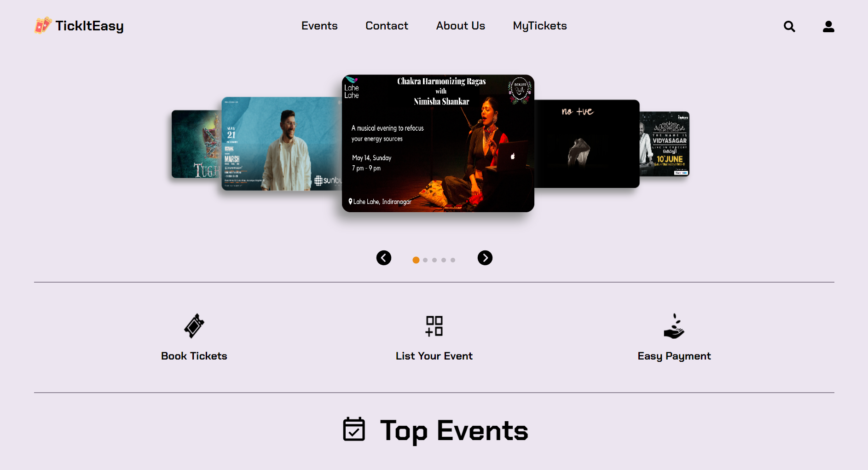Click the calendar icon beside Top Events
The image size is (868, 470).
pos(354,429)
